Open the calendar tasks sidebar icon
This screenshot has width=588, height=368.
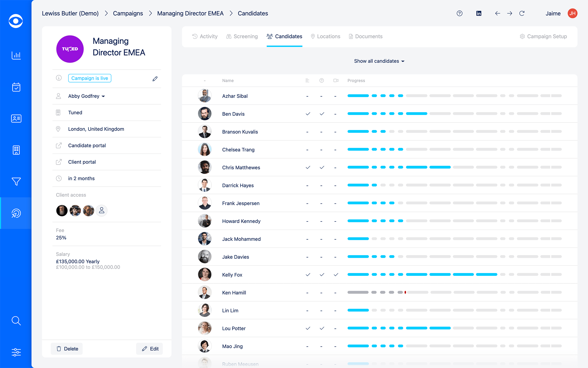tap(16, 87)
